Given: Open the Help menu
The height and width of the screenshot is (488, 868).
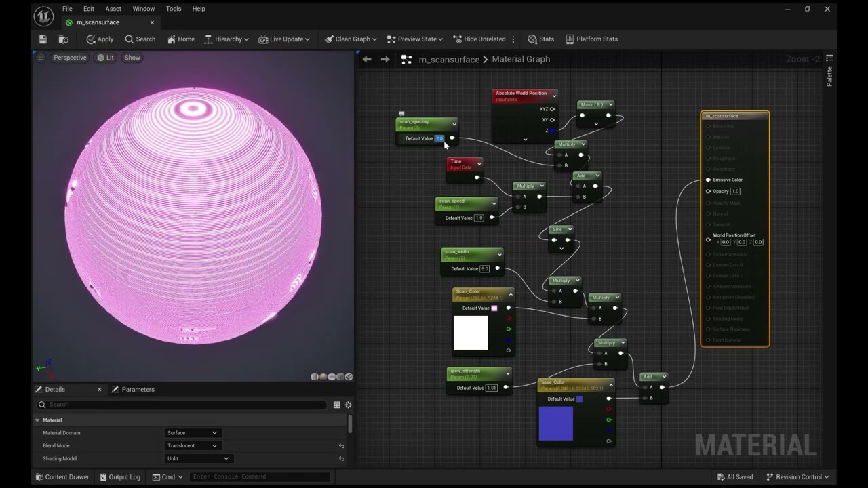Looking at the screenshot, I should 199,9.
